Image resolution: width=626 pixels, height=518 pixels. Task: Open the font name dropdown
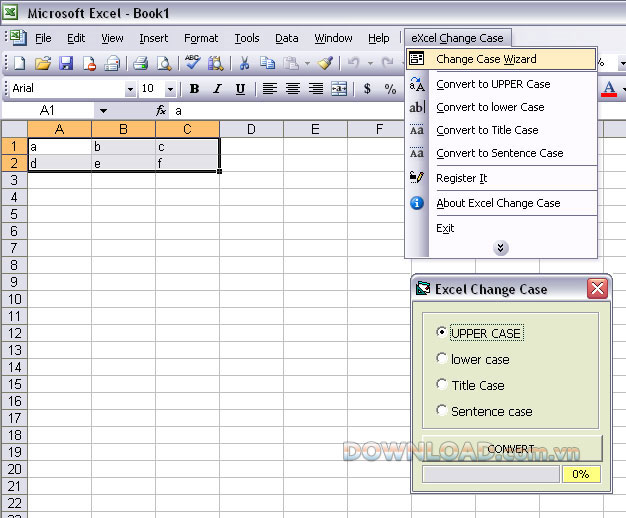tap(130, 89)
